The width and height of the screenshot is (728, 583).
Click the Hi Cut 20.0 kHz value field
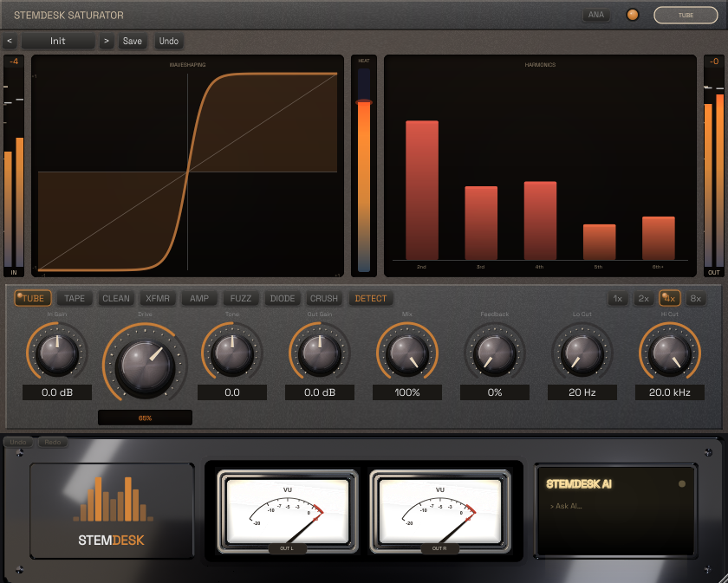pyautogui.click(x=669, y=392)
